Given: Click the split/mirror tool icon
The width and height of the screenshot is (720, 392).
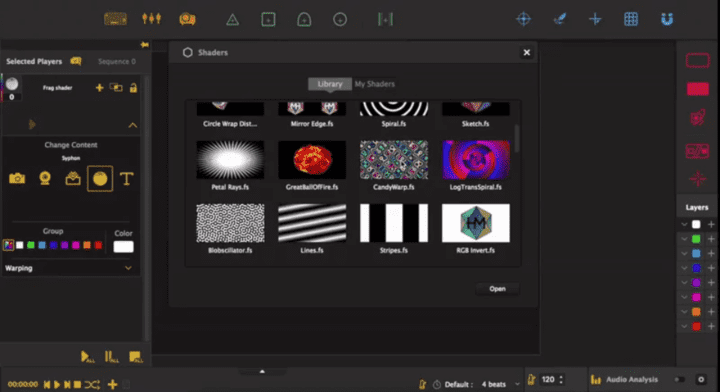Looking at the screenshot, I should pos(385,19).
